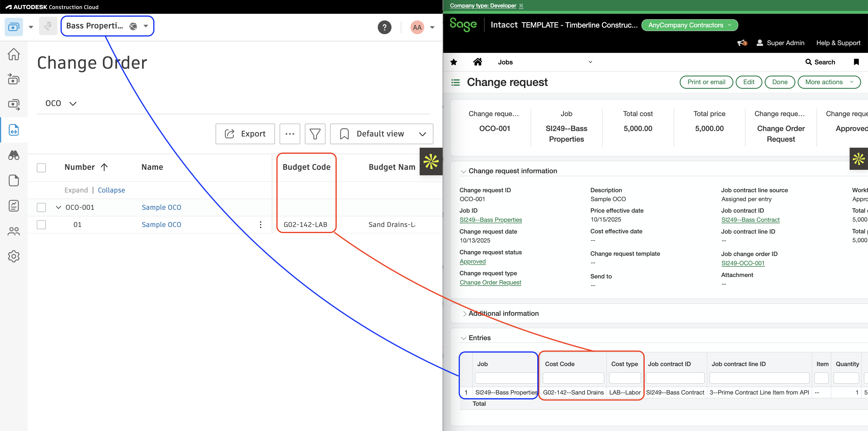This screenshot has width=868, height=431.
Task: Click the favorites star in Sage navigation
Action: click(x=454, y=62)
